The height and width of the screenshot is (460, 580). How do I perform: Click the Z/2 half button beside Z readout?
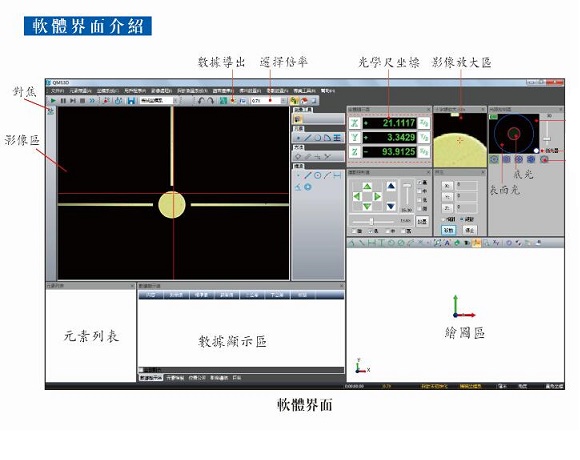(424, 152)
